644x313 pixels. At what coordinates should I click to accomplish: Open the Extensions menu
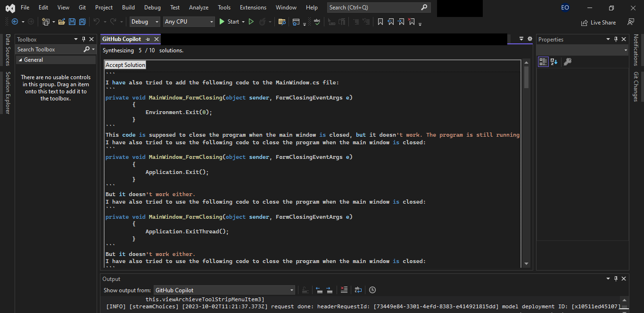click(253, 8)
